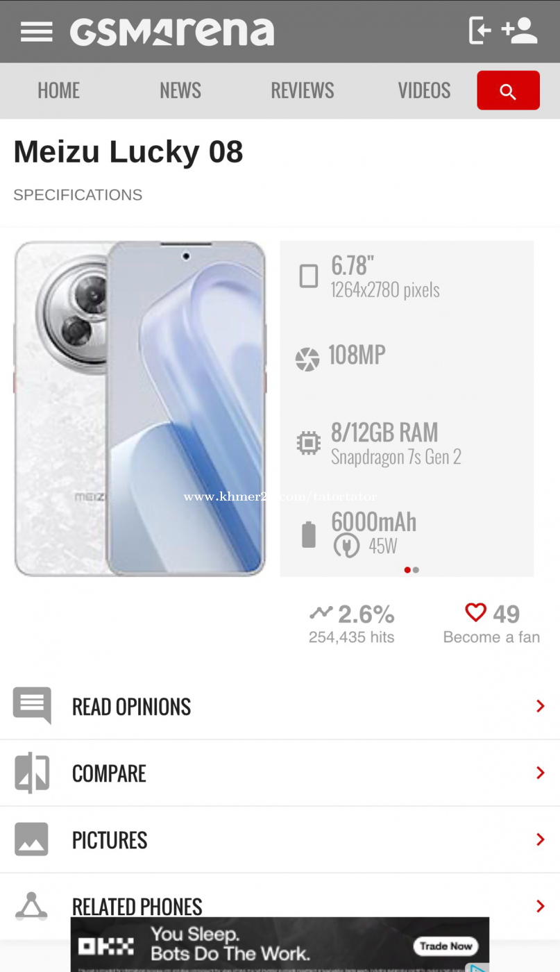
Task: Select the second grey carousel dot in specs panel
Action: [x=416, y=570]
